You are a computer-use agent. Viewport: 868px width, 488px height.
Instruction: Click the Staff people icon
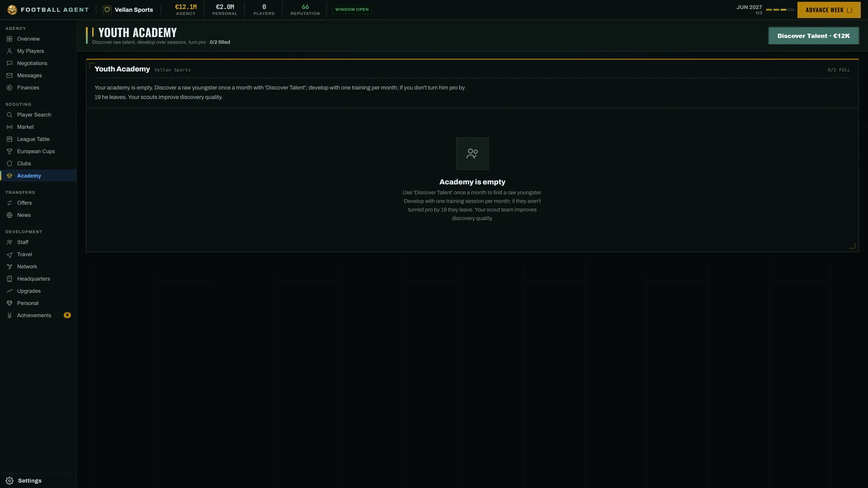pyautogui.click(x=9, y=242)
